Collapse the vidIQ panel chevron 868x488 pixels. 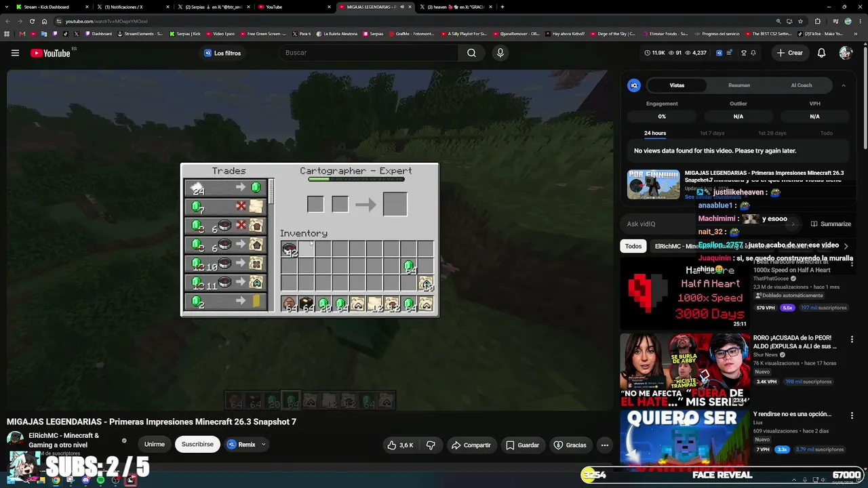[844, 85]
